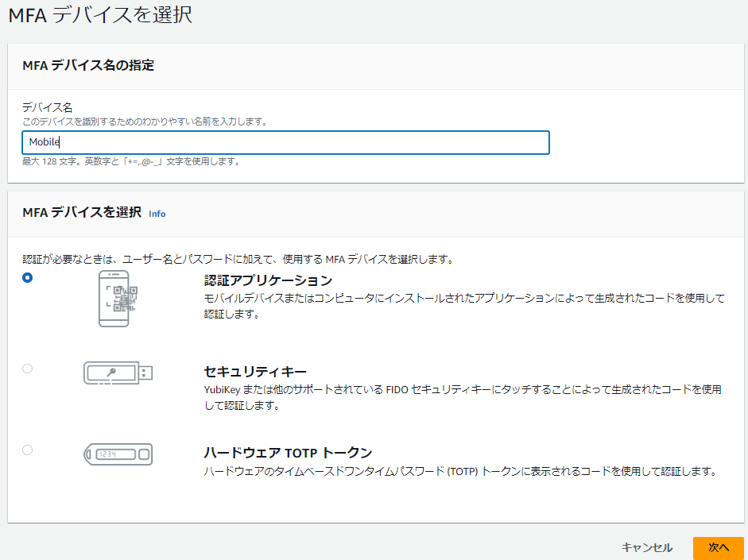Click the タイムベースドワンタイムパスワード description text

tap(460, 472)
